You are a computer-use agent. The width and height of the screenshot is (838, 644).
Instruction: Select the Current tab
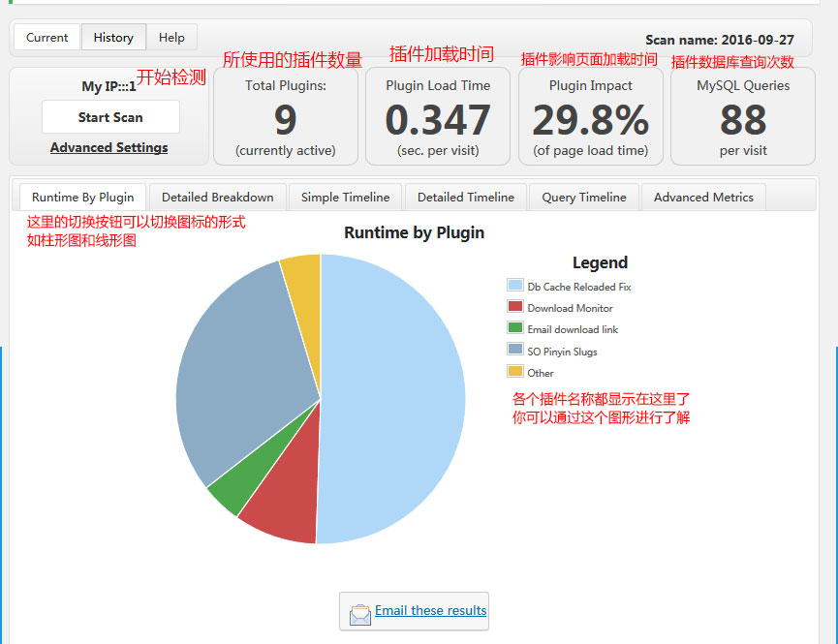(x=46, y=38)
